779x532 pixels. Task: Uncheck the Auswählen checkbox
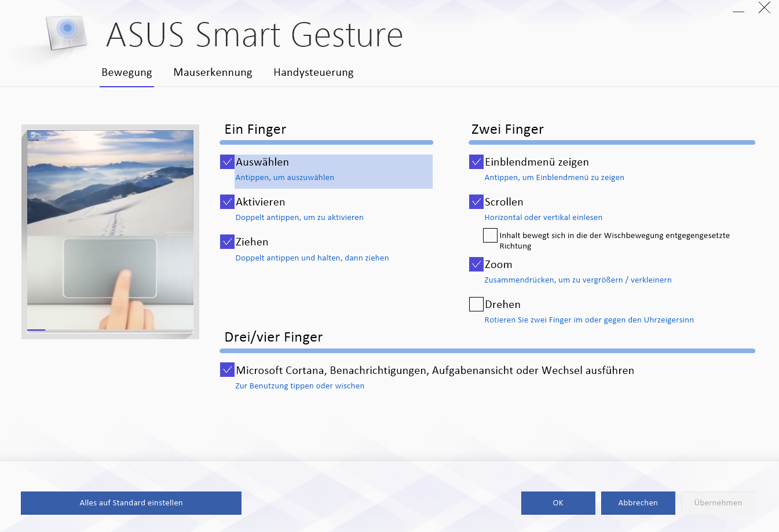(227, 162)
